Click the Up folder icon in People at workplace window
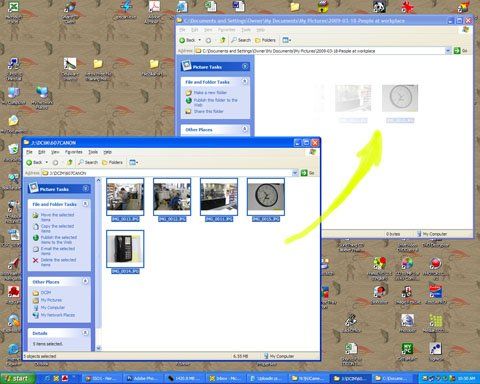This screenshot has height=384, width=480. click(222, 40)
